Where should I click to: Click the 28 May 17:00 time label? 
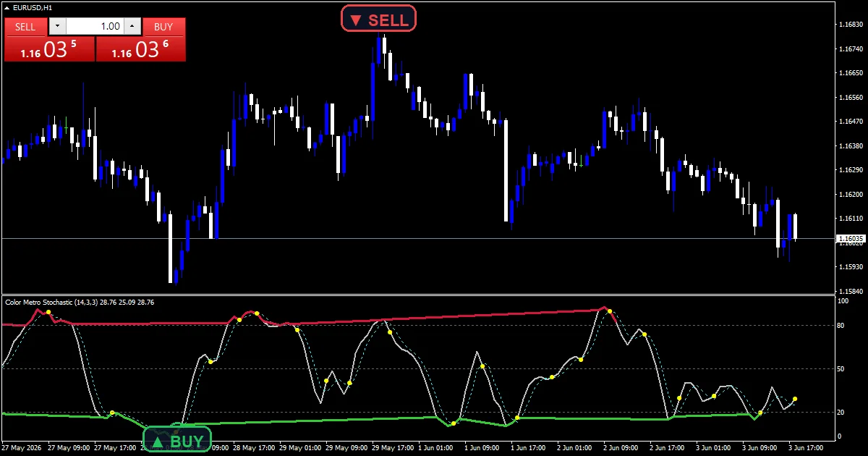(x=254, y=448)
